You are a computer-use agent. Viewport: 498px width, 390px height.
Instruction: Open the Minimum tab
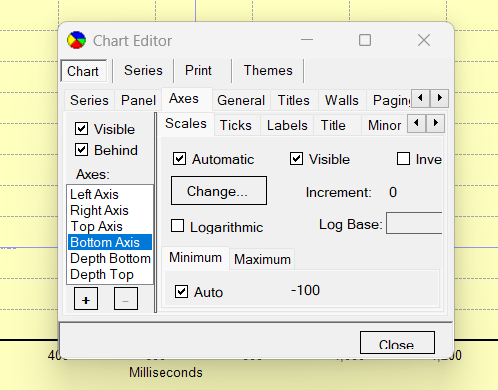tap(195, 258)
